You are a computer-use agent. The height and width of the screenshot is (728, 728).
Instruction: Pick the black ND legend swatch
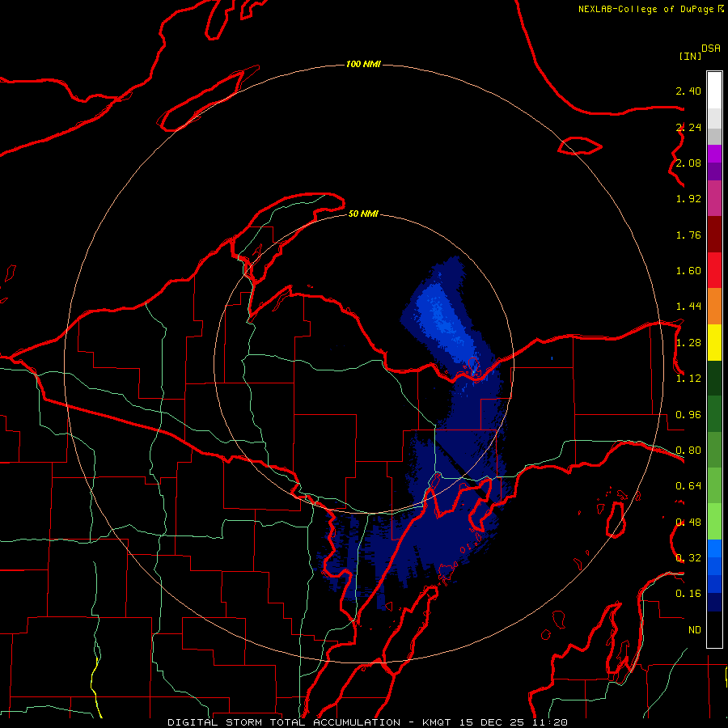coord(714,629)
